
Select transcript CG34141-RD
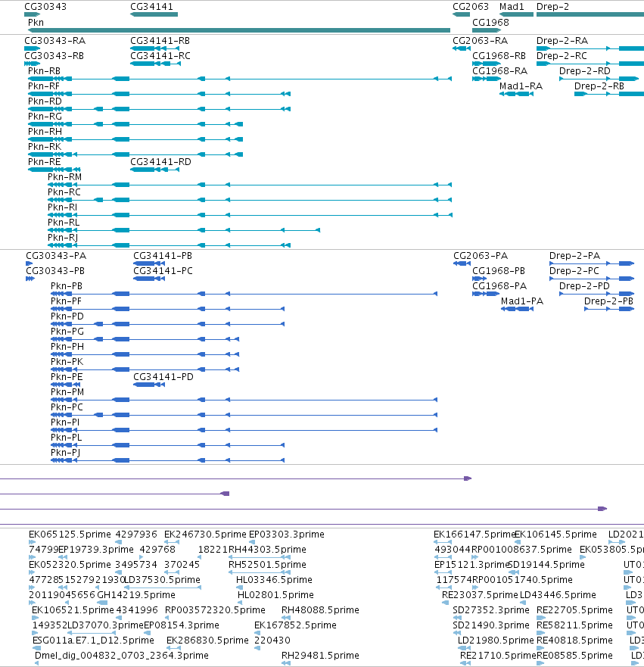[x=154, y=170]
